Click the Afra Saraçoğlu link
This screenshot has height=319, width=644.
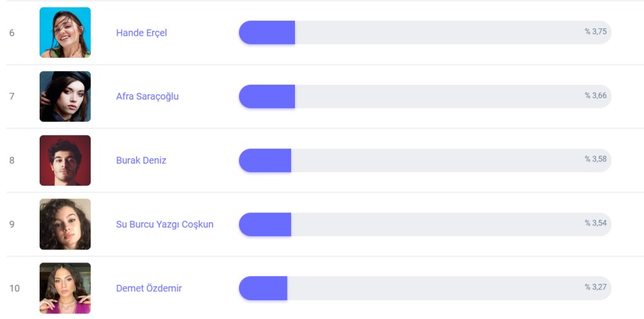pyautogui.click(x=147, y=96)
